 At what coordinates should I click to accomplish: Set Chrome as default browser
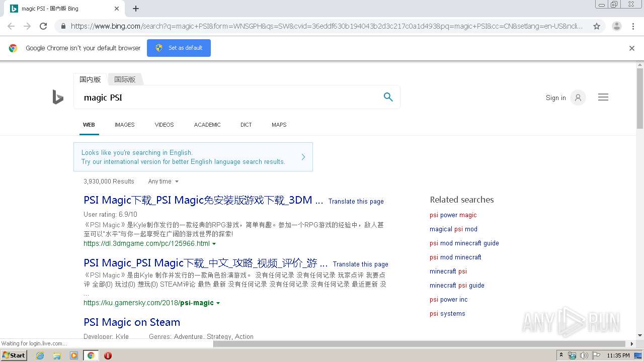179,48
